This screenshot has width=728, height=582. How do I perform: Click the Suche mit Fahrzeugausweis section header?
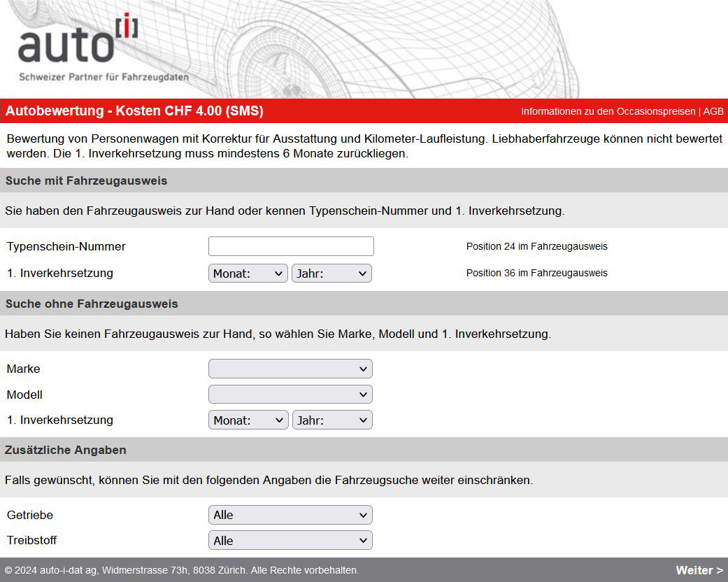click(x=86, y=181)
